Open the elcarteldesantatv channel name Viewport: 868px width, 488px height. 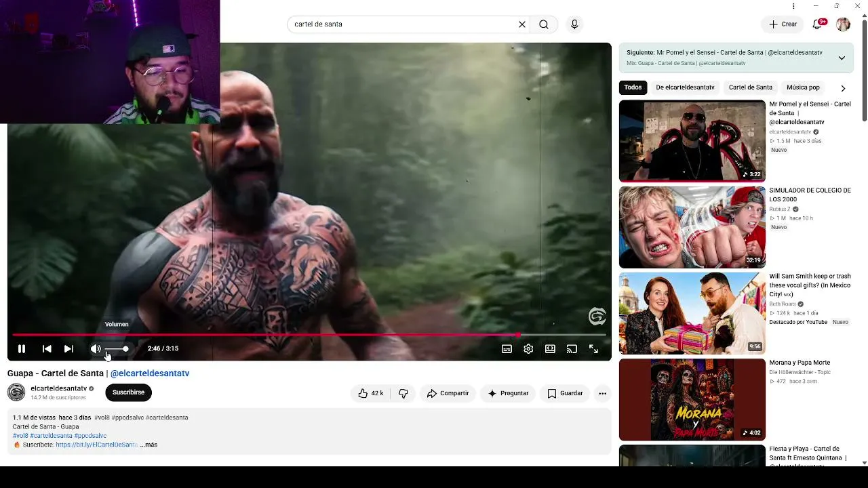click(x=59, y=388)
